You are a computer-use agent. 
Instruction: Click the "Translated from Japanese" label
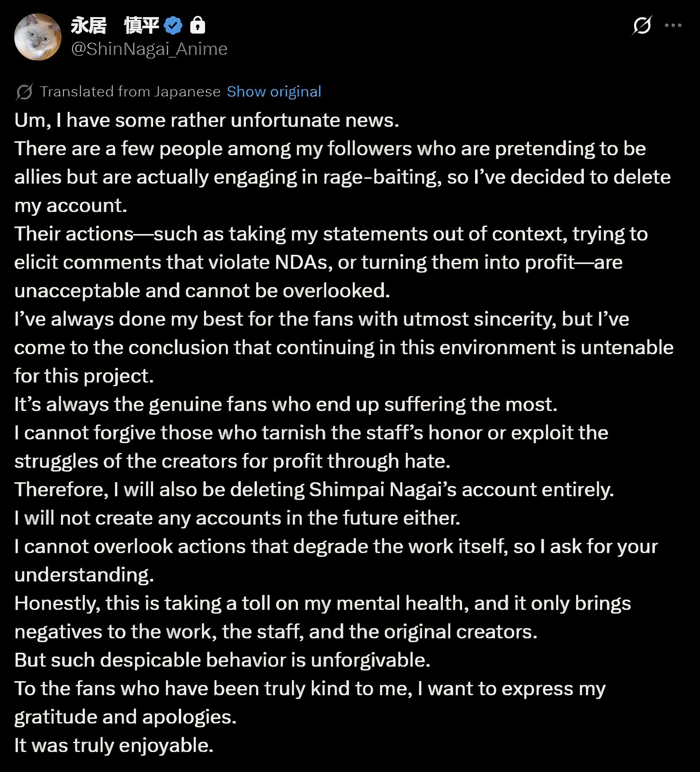click(130, 91)
